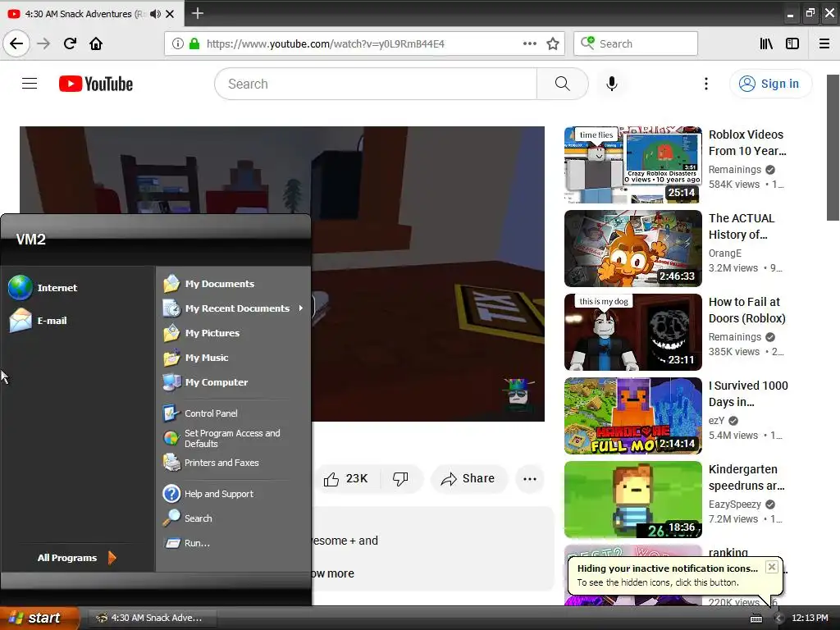Open the browser Library icon
Image resolution: width=840 pixels, height=630 pixels.
tap(766, 44)
